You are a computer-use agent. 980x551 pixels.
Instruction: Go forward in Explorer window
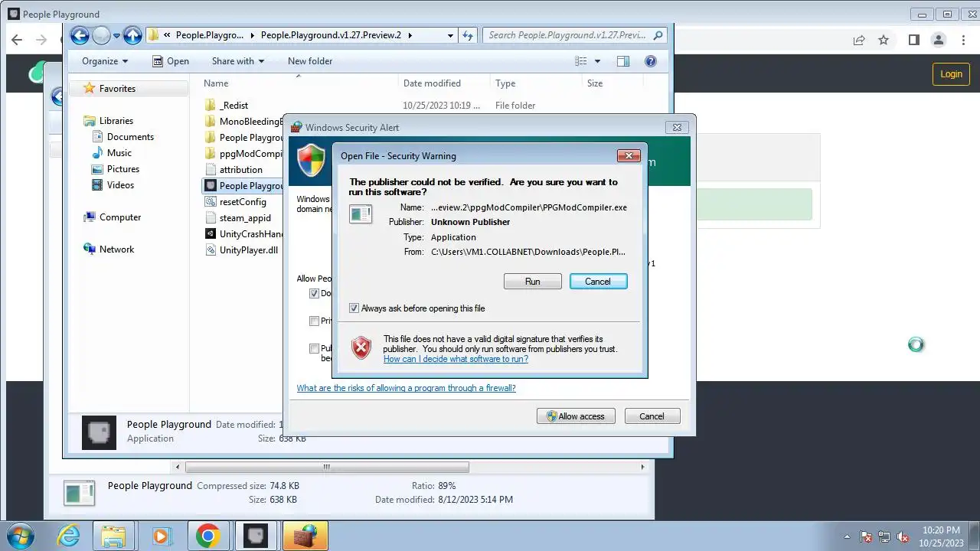coord(101,35)
